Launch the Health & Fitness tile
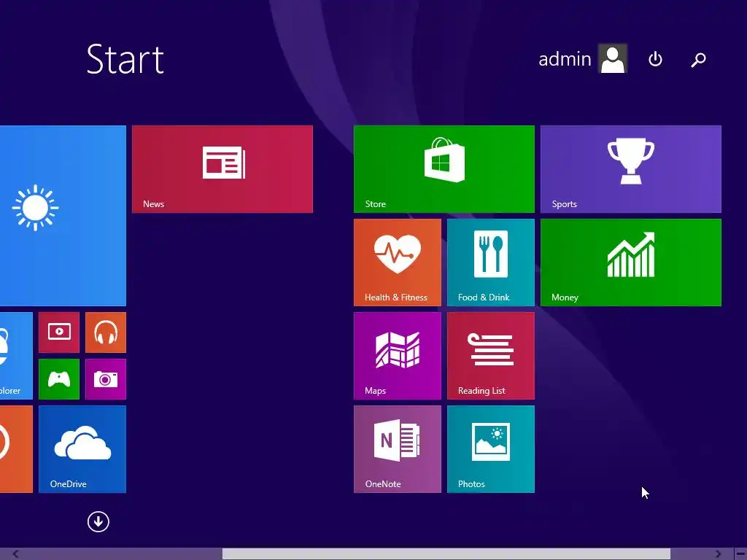 click(398, 262)
